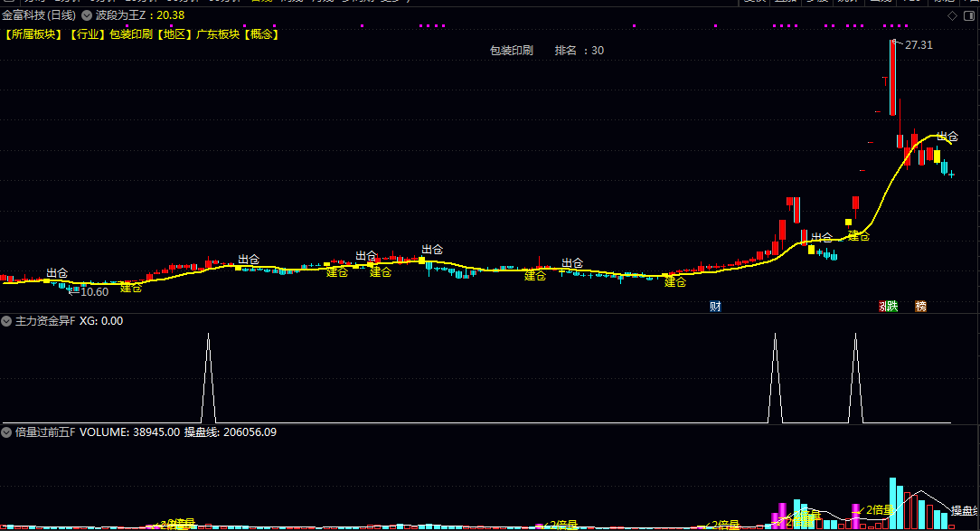Click the diamond icon at chart top-right

point(953,15)
